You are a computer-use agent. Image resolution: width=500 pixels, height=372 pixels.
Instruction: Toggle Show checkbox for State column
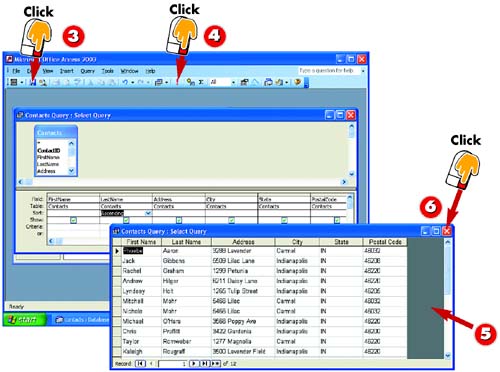click(284, 220)
